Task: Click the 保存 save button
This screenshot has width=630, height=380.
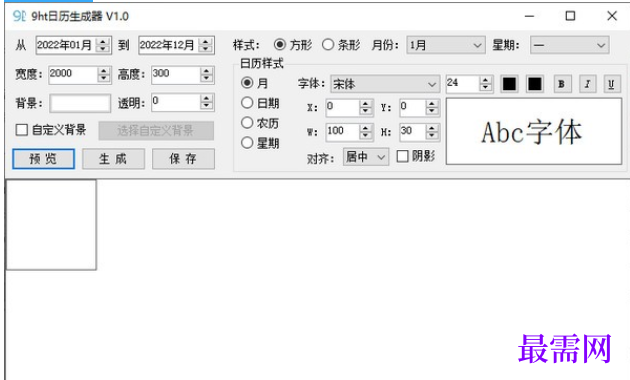Action: [183, 159]
